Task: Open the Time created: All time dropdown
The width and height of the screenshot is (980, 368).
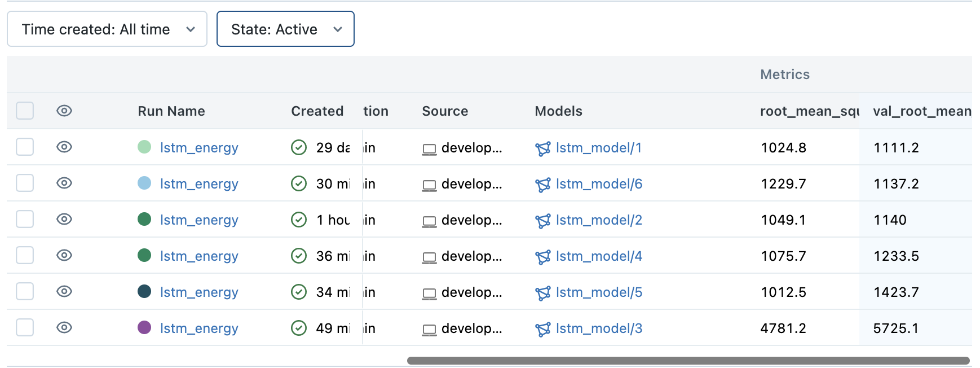Action: coord(107,29)
